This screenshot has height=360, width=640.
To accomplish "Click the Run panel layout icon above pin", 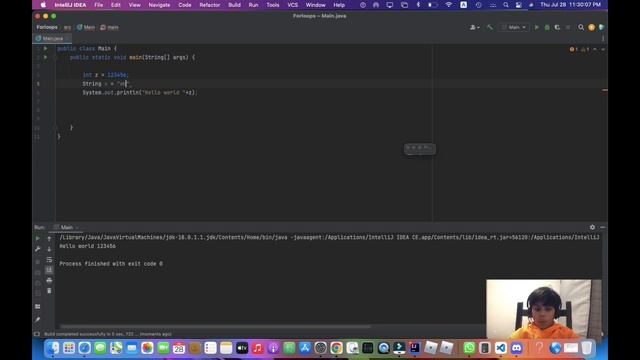I will pos(38,306).
